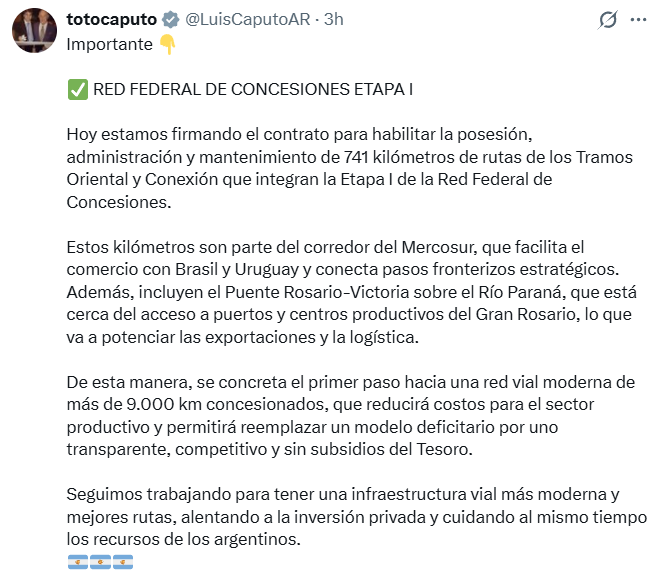Click the verified badge next to totocaputo
The height and width of the screenshot is (572, 662).
tap(169, 19)
